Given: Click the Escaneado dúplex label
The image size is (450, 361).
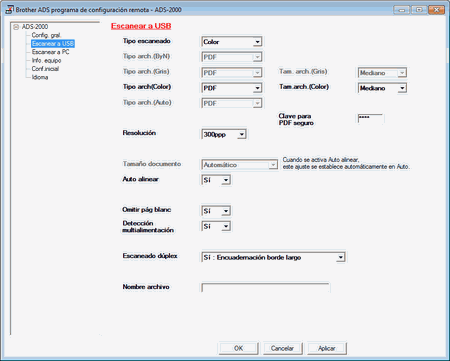Looking at the screenshot, I should tap(150, 256).
